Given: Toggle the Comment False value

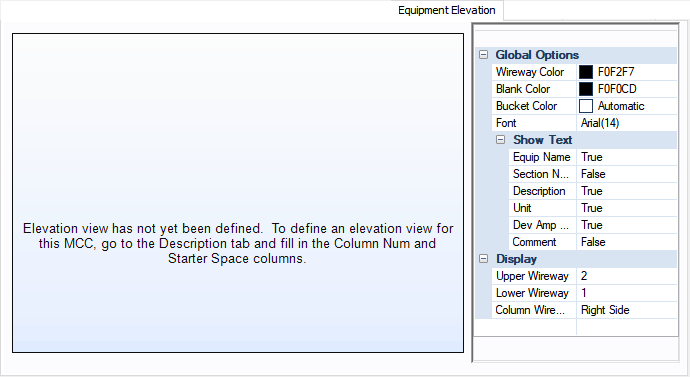Looking at the screenshot, I should tap(627, 242).
